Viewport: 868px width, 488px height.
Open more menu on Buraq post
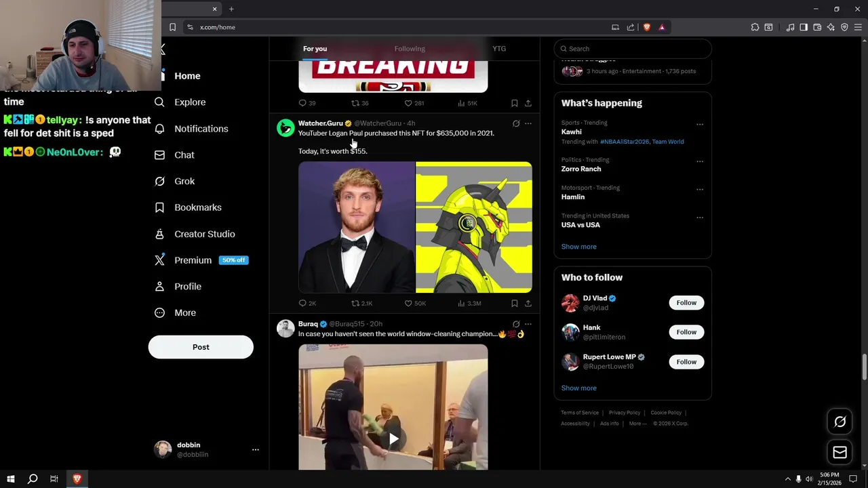coord(528,324)
